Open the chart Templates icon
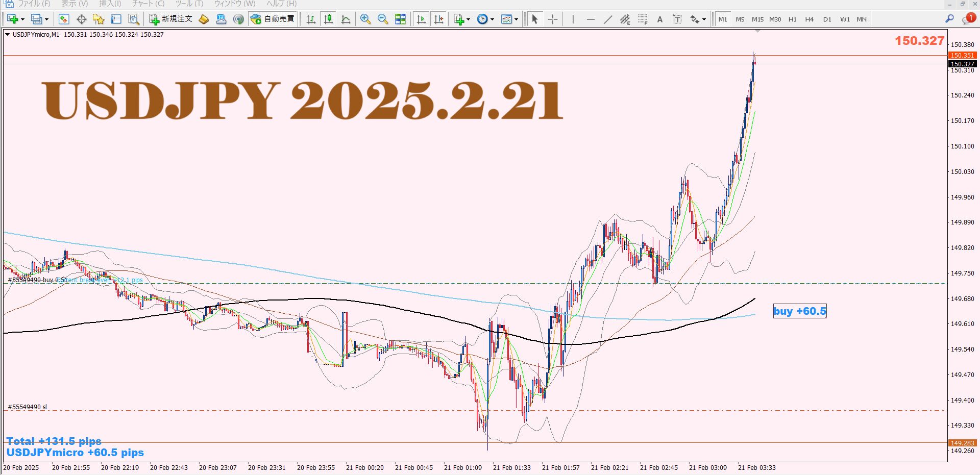 506,19
